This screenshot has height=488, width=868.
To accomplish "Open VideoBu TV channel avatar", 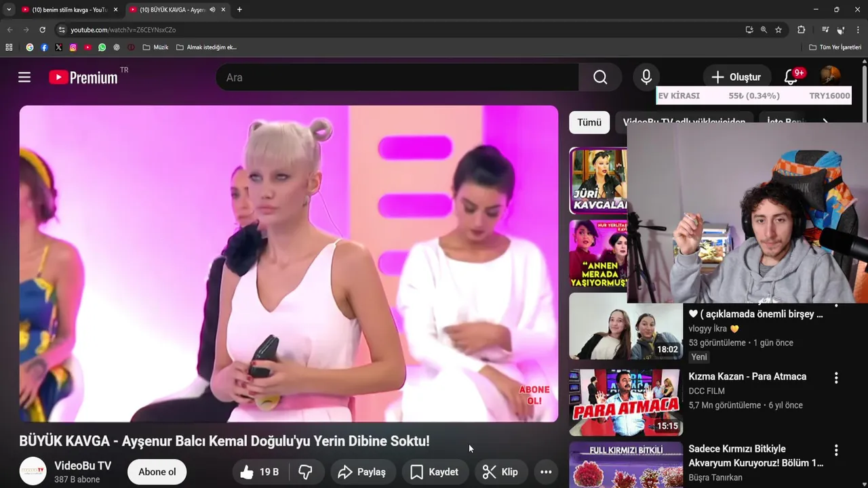I will point(33,472).
